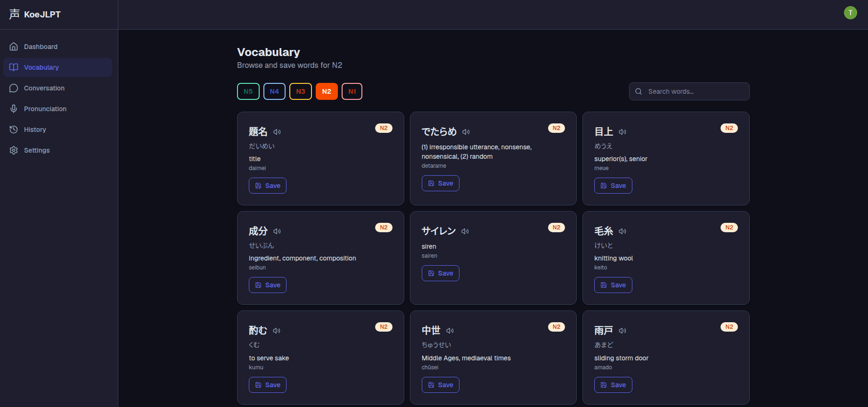Viewport: 868px width, 407px height.
Task: Open the user avatar T
Action: (850, 13)
